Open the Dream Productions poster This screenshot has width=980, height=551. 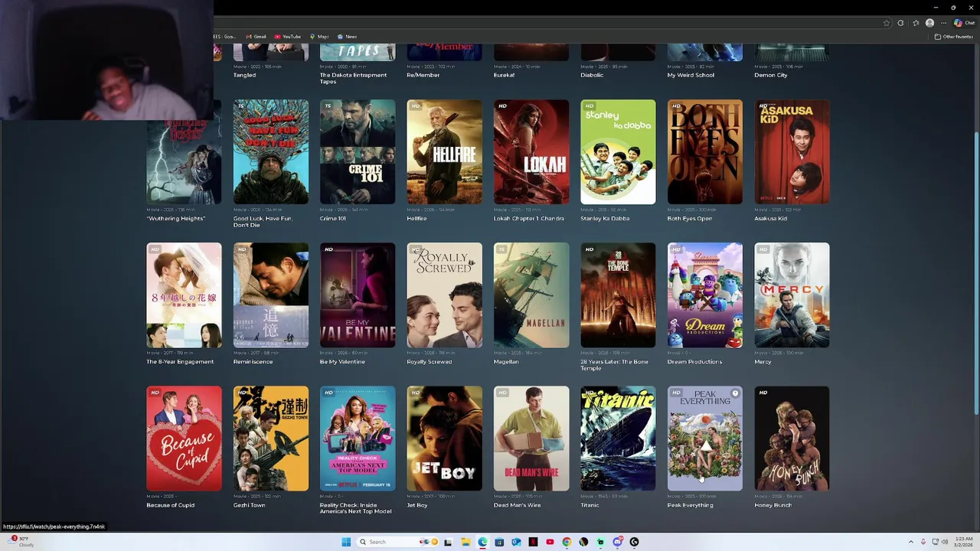click(x=705, y=295)
